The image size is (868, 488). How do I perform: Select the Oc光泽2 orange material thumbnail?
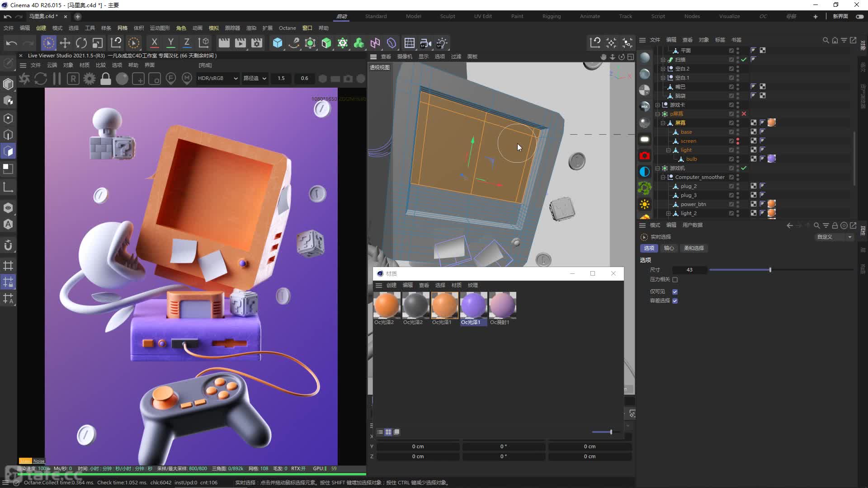(387, 305)
